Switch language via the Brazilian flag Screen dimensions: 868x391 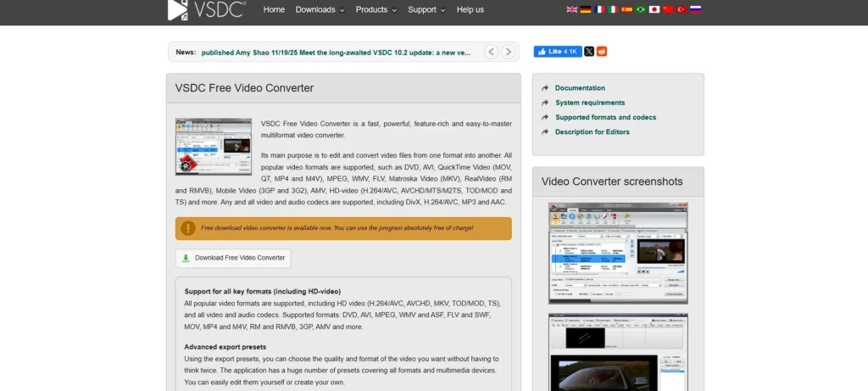pos(641,9)
